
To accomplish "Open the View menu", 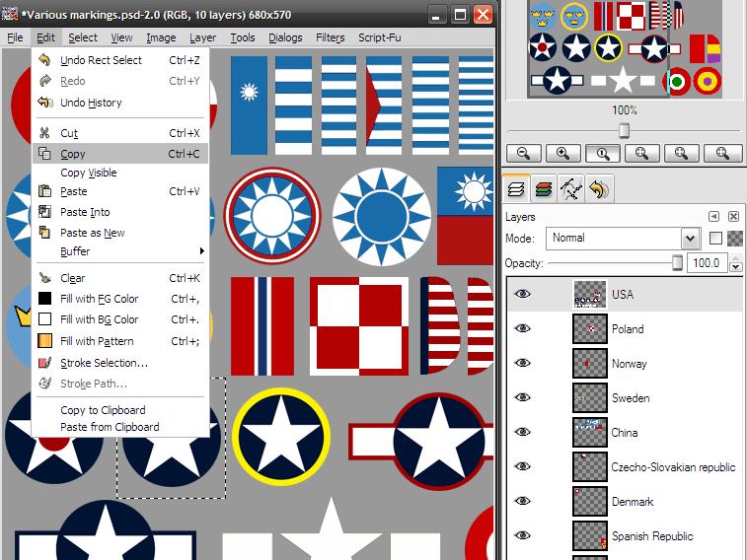I will click(x=121, y=37).
